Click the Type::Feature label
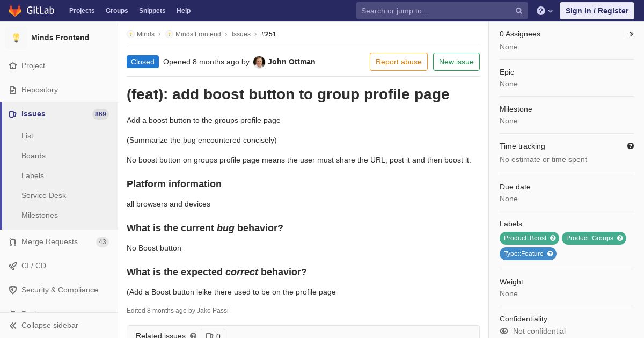644x338 pixels. pyautogui.click(x=523, y=254)
